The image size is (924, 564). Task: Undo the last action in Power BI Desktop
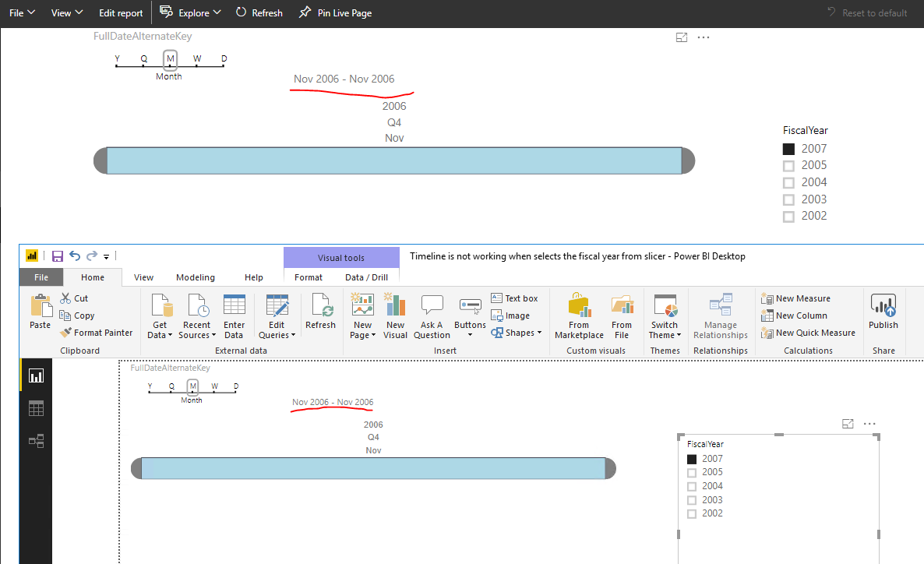click(75, 256)
